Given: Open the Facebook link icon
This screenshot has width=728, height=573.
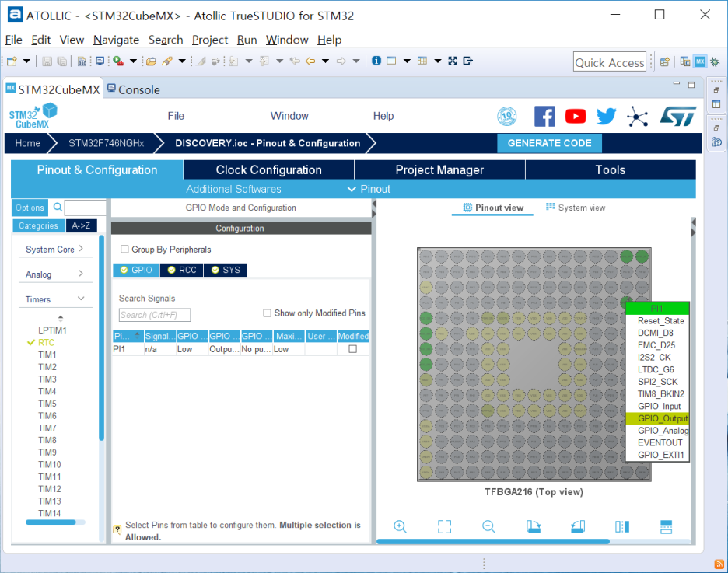Looking at the screenshot, I should click(x=544, y=116).
